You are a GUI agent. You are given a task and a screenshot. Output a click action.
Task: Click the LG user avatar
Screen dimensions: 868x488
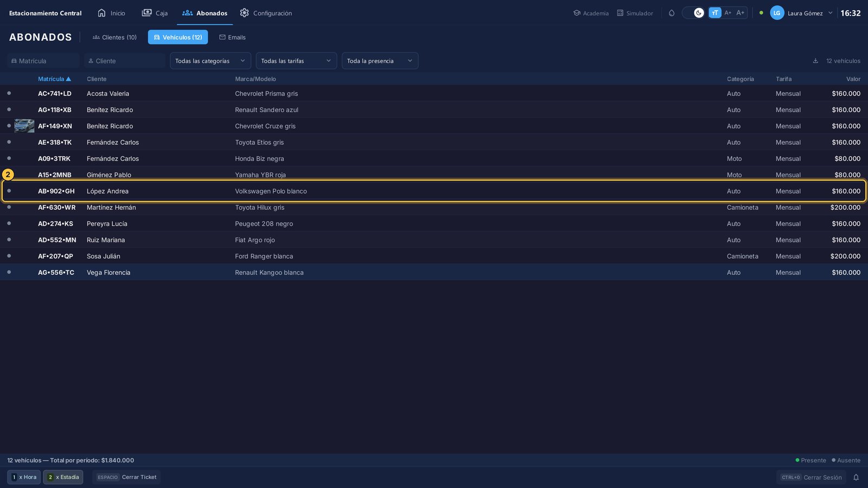777,13
